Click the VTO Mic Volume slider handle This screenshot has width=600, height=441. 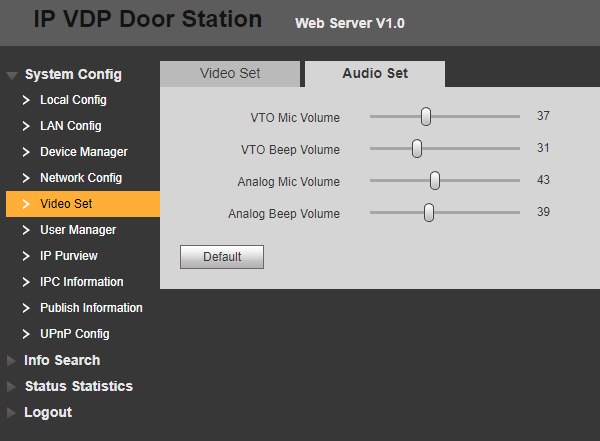pyautogui.click(x=426, y=117)
